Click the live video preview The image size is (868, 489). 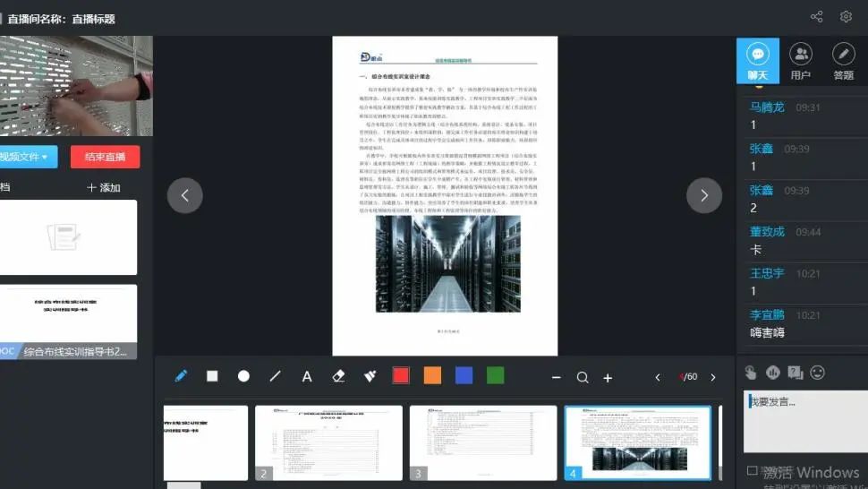76,86
